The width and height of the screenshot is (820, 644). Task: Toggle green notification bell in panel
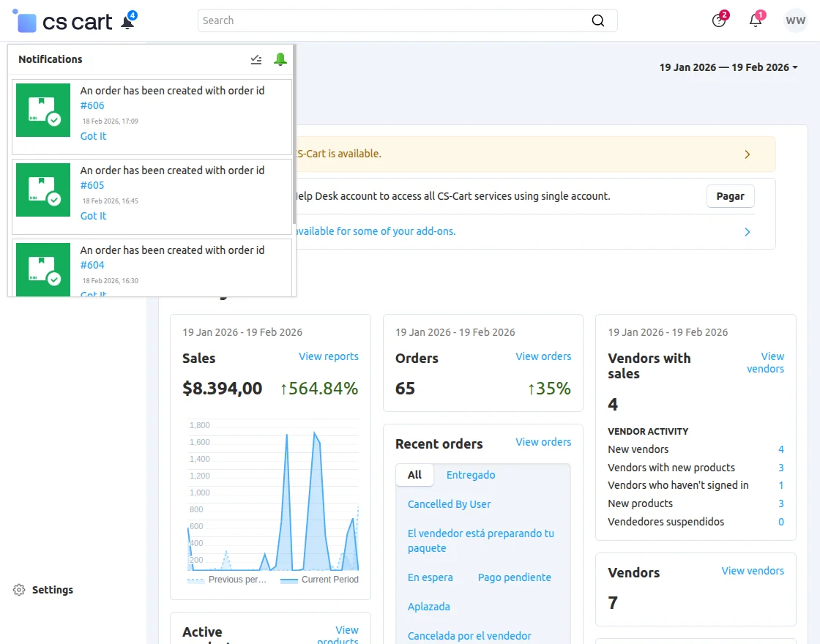[280, 59]
